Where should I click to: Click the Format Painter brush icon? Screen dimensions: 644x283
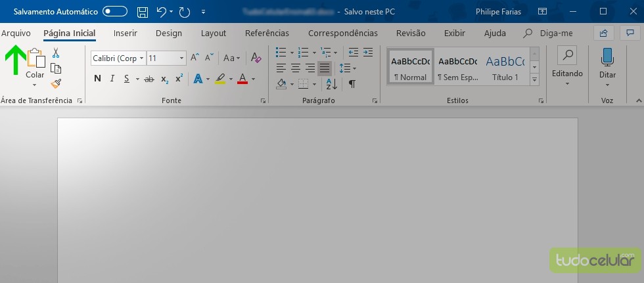pyautogui.click(x=56, y=83)
